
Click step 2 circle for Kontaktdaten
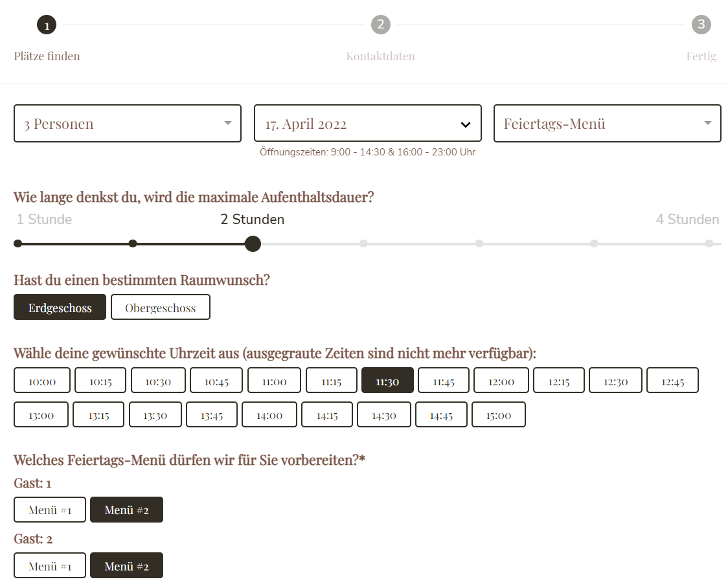(x=380, y=25)
